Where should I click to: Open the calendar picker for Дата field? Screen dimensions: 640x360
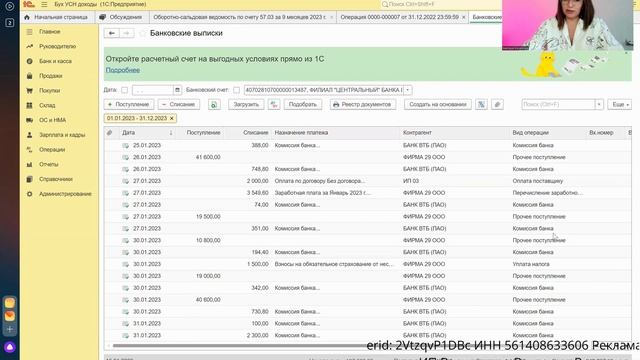click(177, 90)
